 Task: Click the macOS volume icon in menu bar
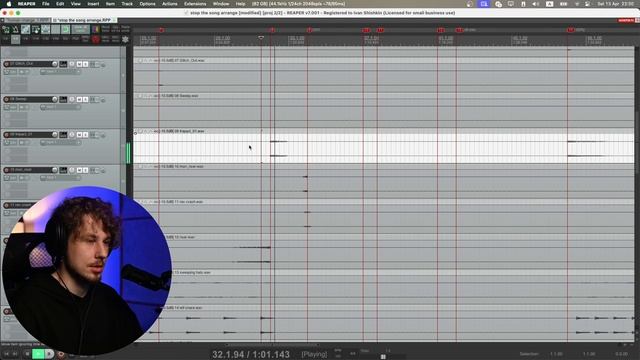[x=536, y=4]
